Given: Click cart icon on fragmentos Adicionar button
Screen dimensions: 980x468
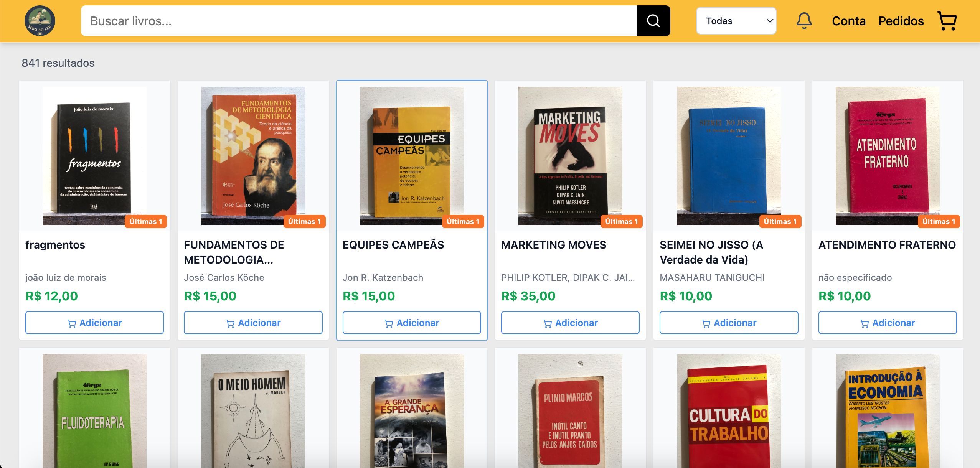Looking at the screenshot, I should [72, 323].
